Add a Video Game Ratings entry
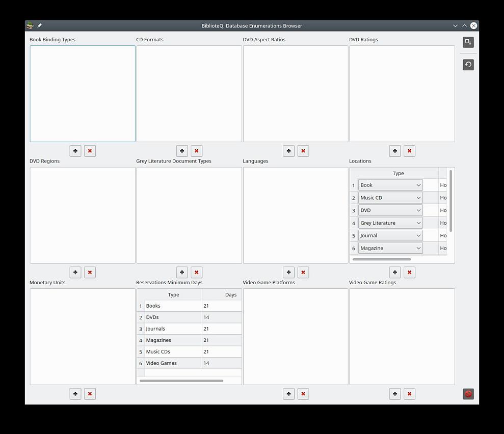Screen dimensions: 504x434 [x=395, y=394]
